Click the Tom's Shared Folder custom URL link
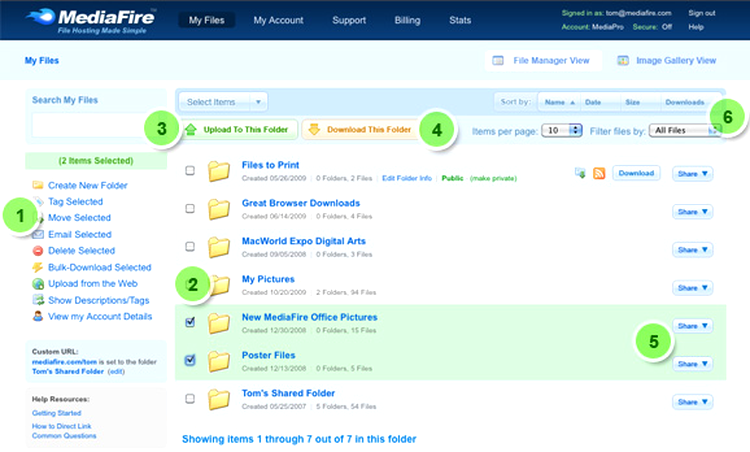This screenshot has width=750, height=452. [68, 371]
